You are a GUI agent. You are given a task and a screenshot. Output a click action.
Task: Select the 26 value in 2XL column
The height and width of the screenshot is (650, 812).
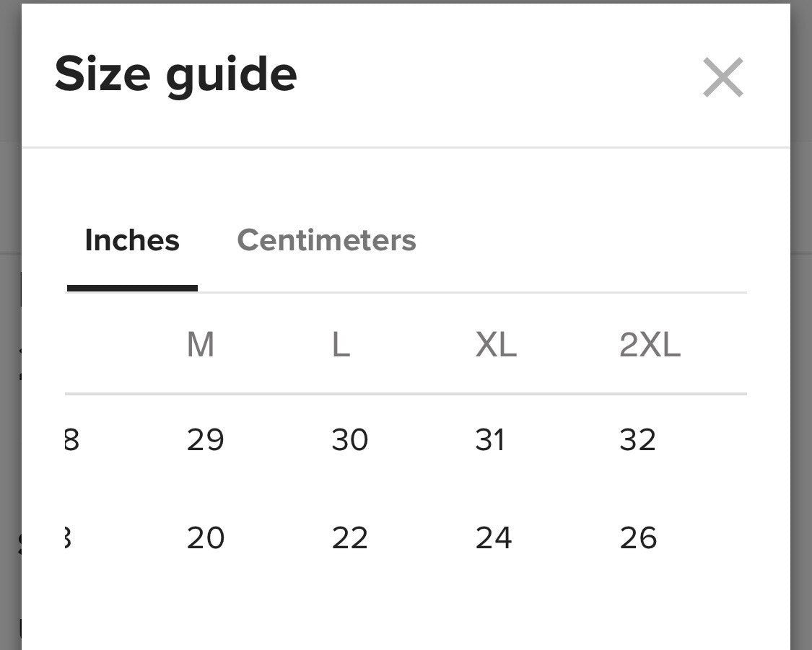coord(638,538)
